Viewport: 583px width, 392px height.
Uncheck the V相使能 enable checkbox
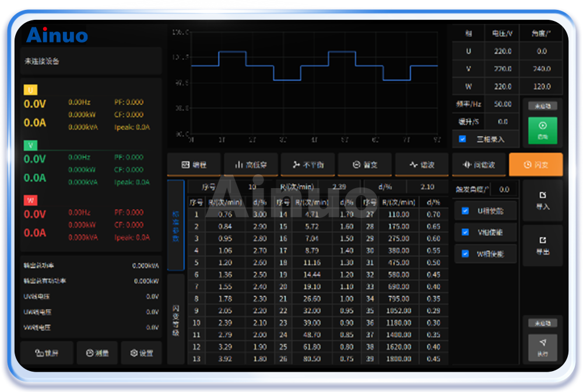pos(465,232)
